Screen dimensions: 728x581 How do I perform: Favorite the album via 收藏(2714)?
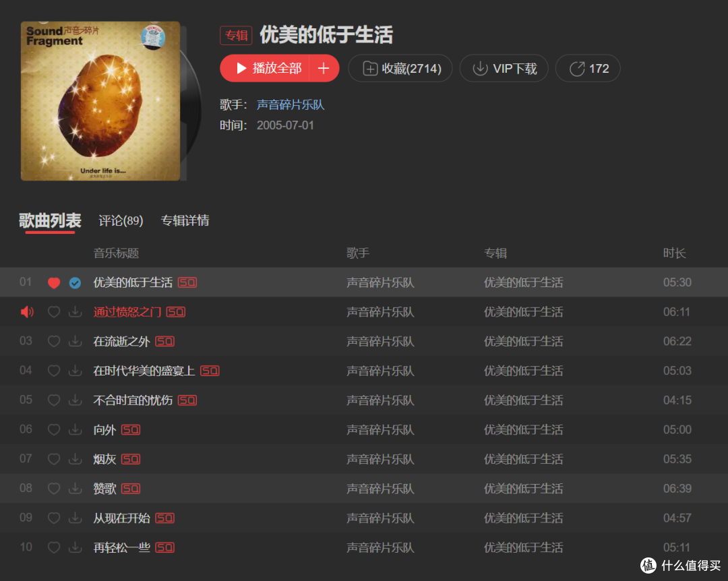pos(400,68)
